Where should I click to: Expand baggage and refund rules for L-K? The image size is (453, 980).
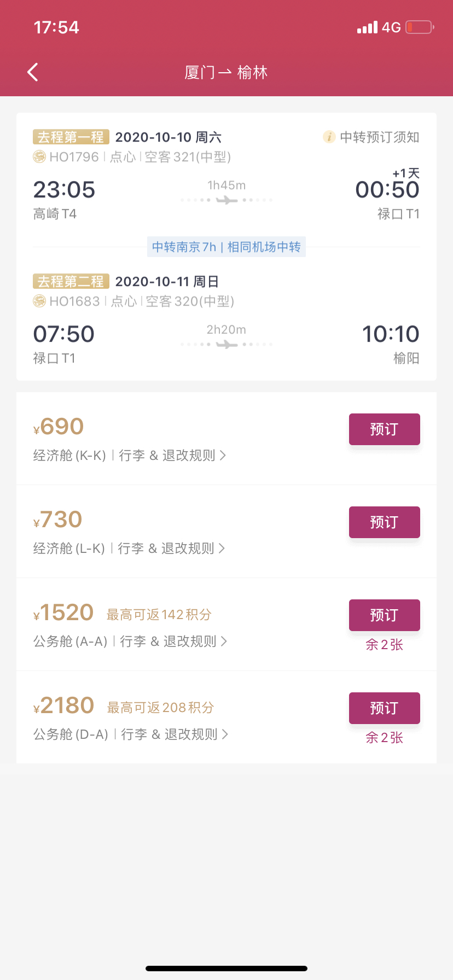point(171,549)
